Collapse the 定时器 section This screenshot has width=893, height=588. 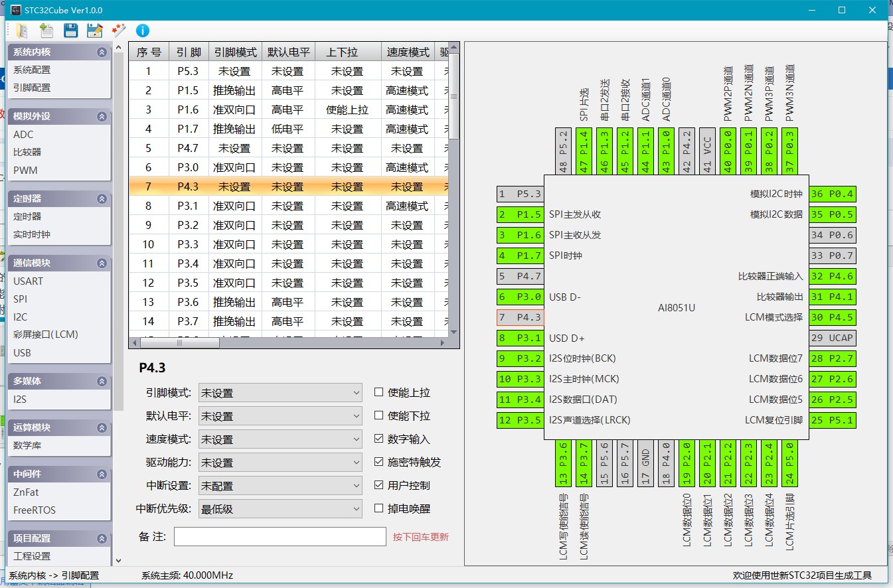click(102, 198)
